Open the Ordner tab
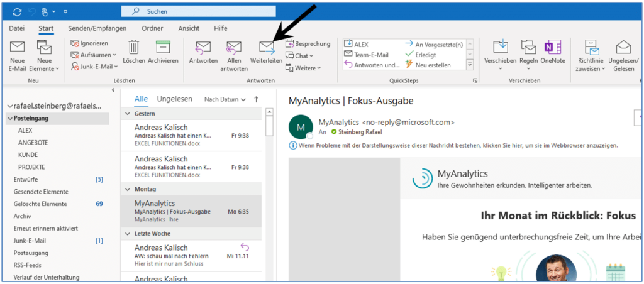This screenshot has width=644, height=284. pos(152,28)
